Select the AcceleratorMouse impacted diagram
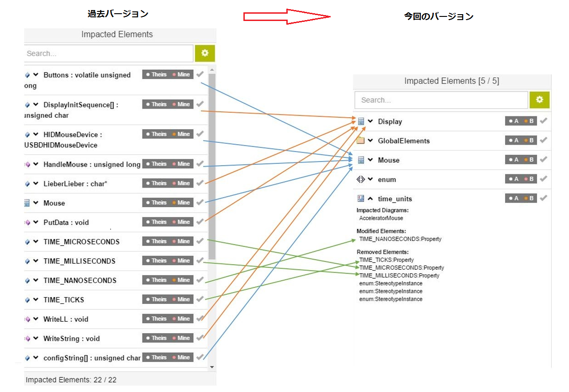The image size is (569, 392). [381, 218]
